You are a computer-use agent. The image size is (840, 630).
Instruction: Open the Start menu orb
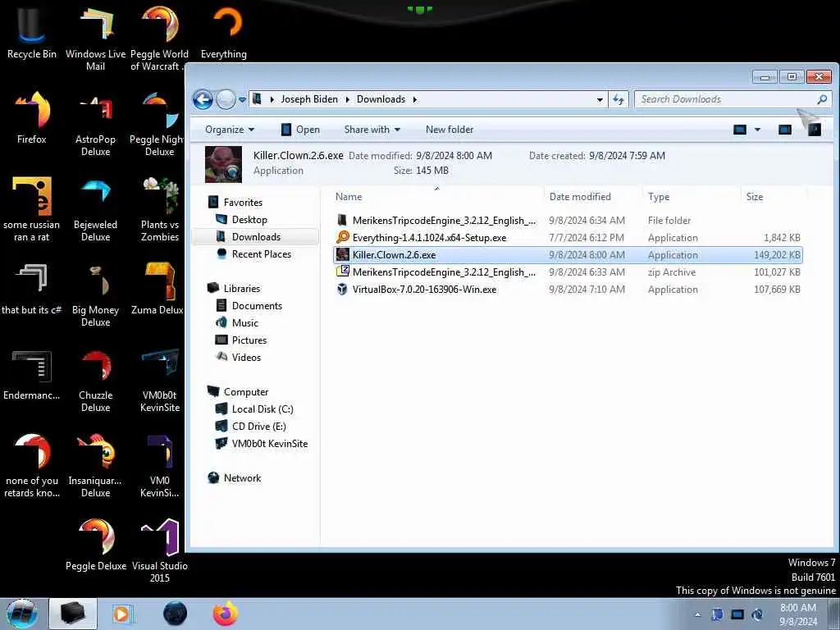tap(22, 614)
